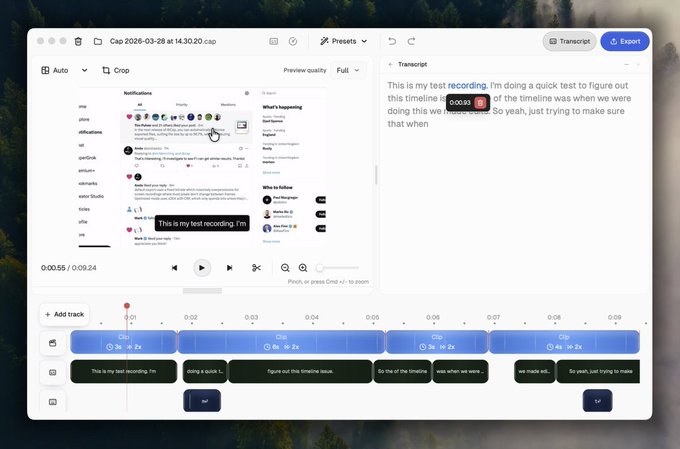The image size is (680, 449).
Task: Select caption segment 'doing a quick t...'
Action: click(205, 371)
